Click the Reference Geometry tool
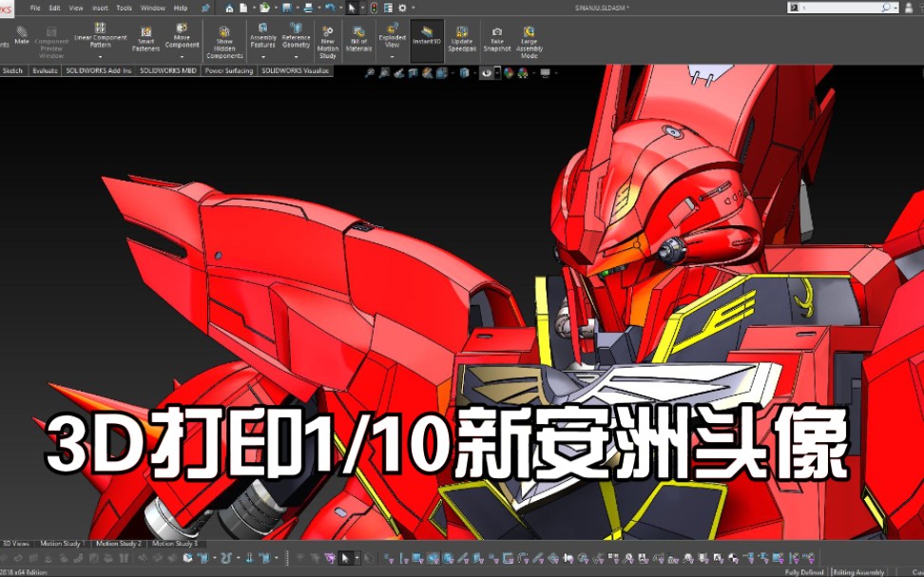Image resolution: width=924 pixels, height=577 pixels. click(x=296, y=35)
